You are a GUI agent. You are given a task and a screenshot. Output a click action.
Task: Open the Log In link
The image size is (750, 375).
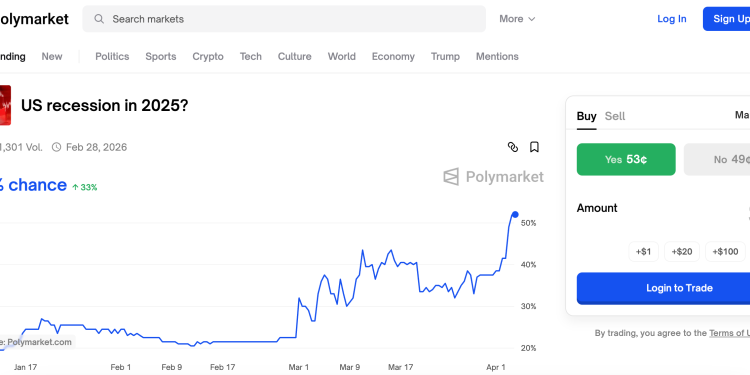[x=672, y=19]
